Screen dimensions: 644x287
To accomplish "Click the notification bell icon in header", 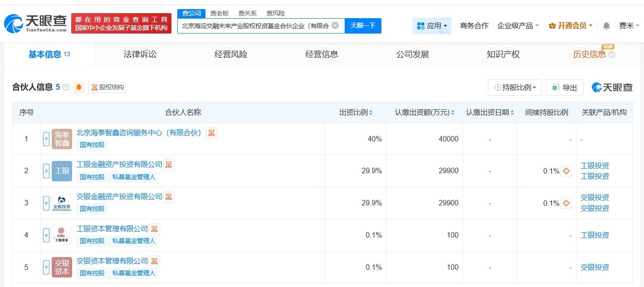I will (x=606, y=26).
